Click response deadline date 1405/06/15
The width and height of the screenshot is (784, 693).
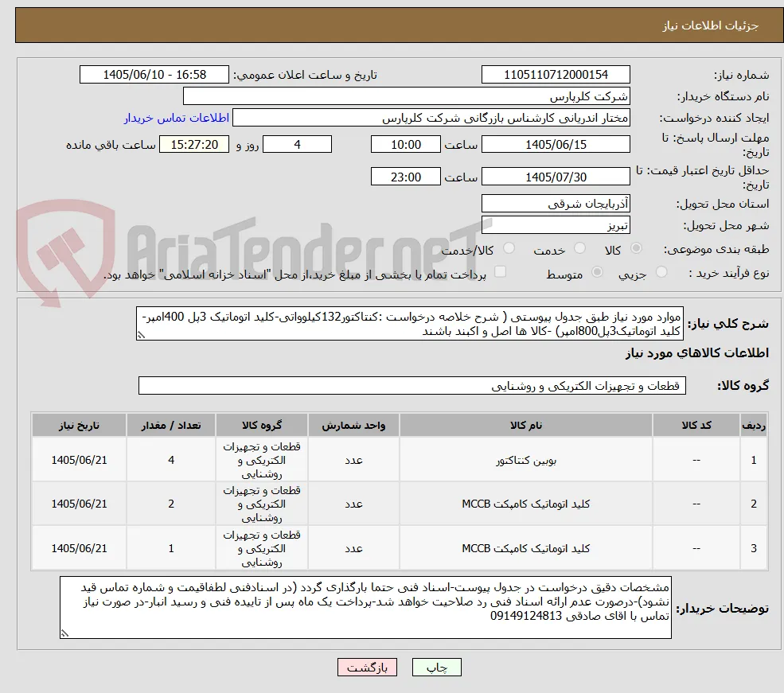click(556, 144)
